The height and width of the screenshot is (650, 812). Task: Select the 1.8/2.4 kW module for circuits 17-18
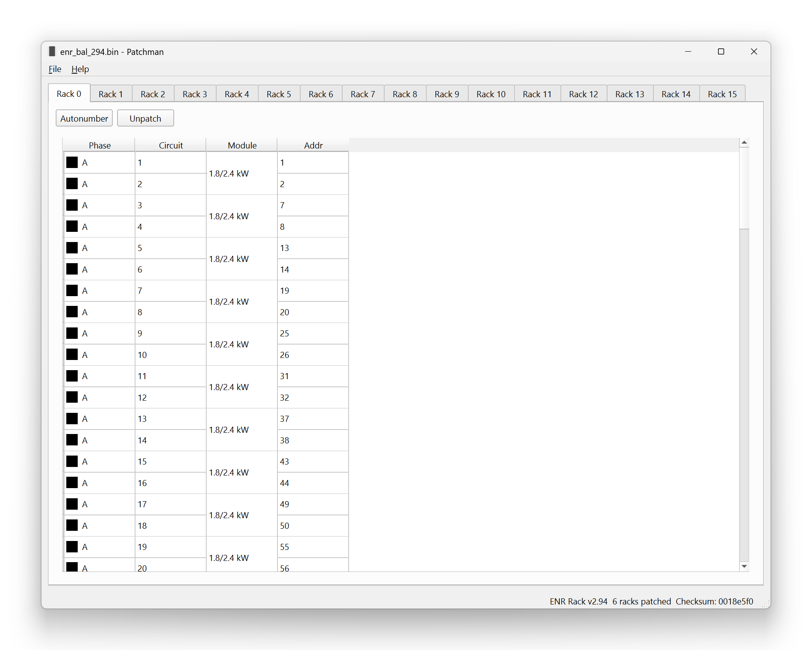(242, 515)
